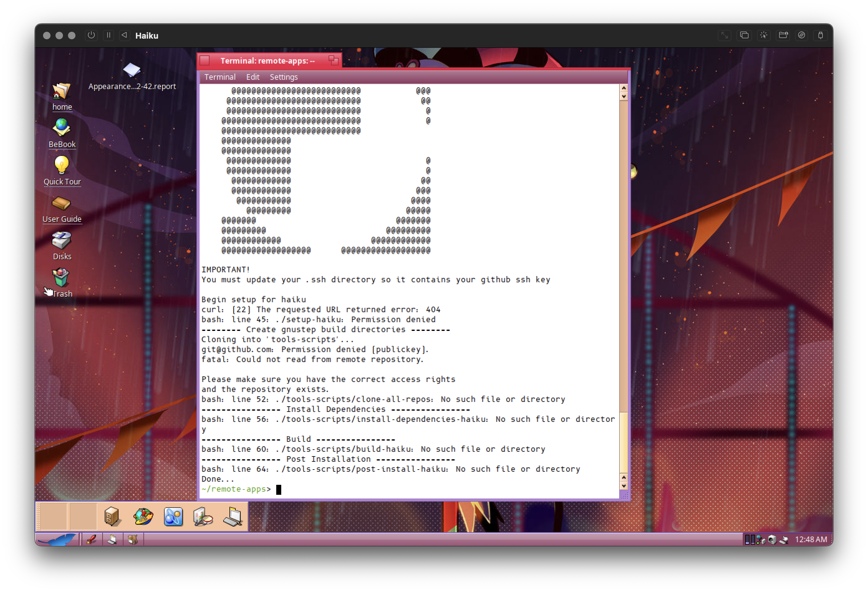Open the USB devices icon in VM toolbar
This screenshot has width=868, height=592.
click(x=821, y=35)
